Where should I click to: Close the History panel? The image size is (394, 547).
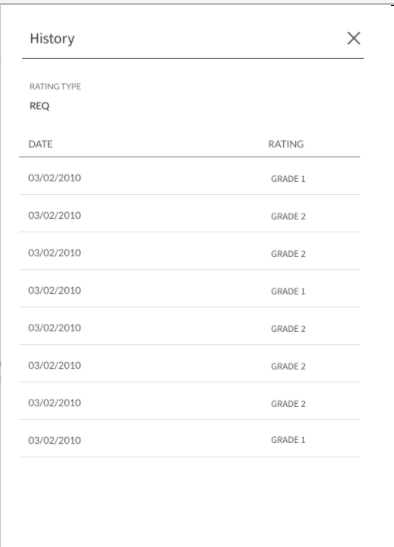pos(354,38)
